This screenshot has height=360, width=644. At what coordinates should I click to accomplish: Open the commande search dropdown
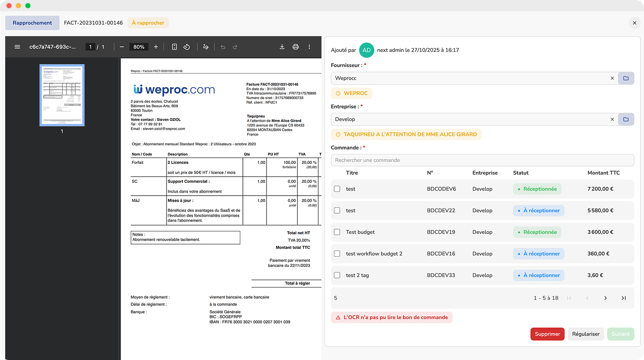(x=482, y=160)
